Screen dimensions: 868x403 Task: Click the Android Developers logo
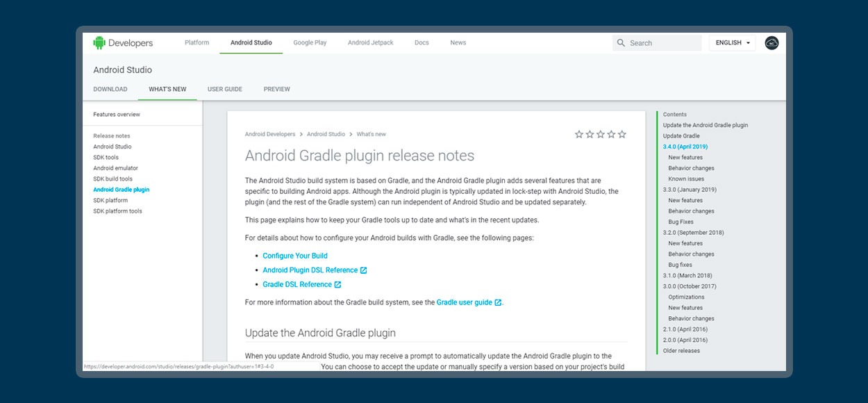tap(123, 43)
